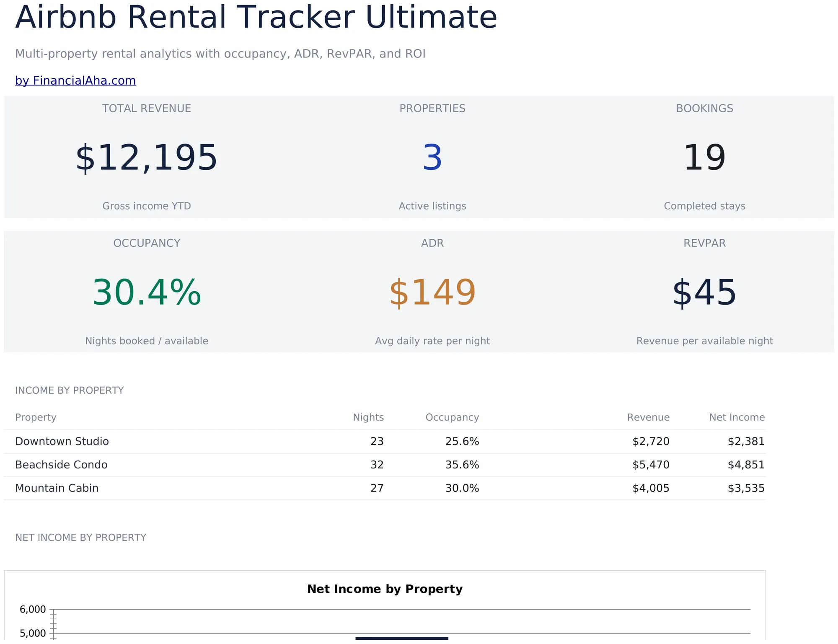838x644 pixels.
Task: Click the $2,720 revenue cell
Action: 651,441
